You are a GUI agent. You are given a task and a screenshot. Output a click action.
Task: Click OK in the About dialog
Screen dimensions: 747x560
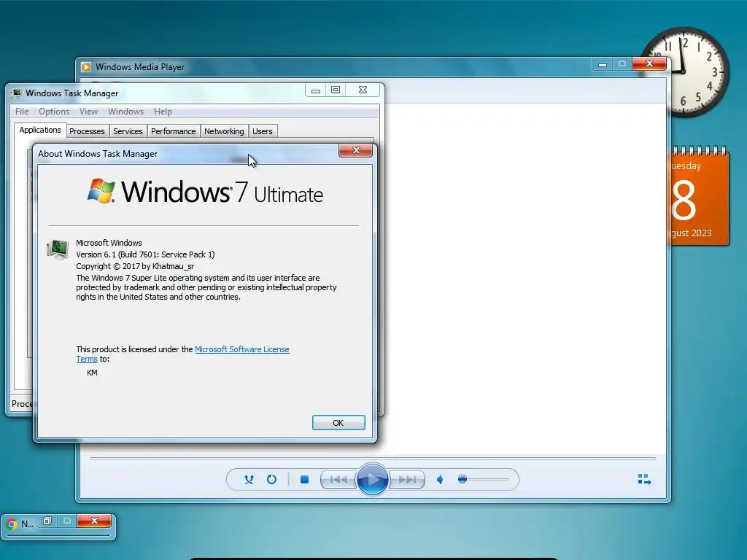point(338,423)
